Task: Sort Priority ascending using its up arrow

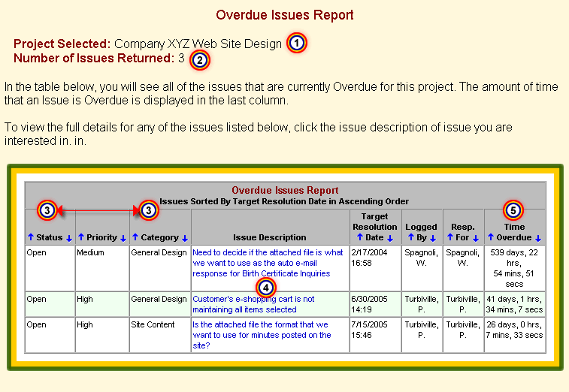Action: click(x=81, y=237)
